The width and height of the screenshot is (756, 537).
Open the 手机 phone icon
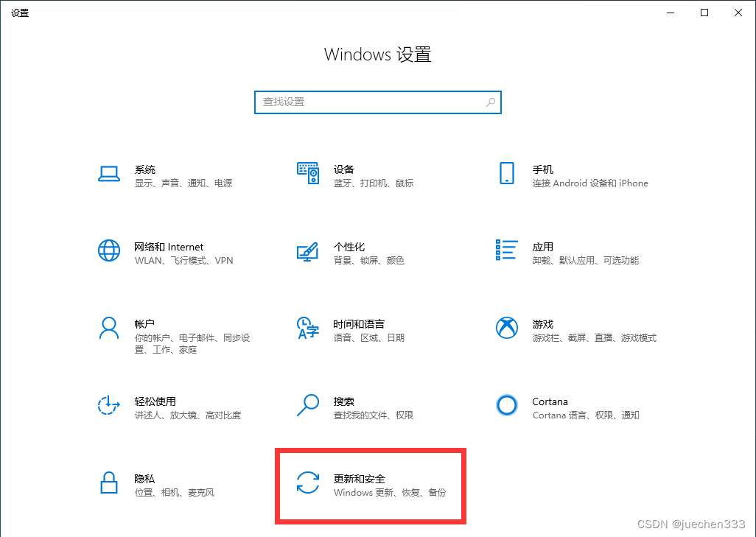pyautogui.click(x=507, y=173)
